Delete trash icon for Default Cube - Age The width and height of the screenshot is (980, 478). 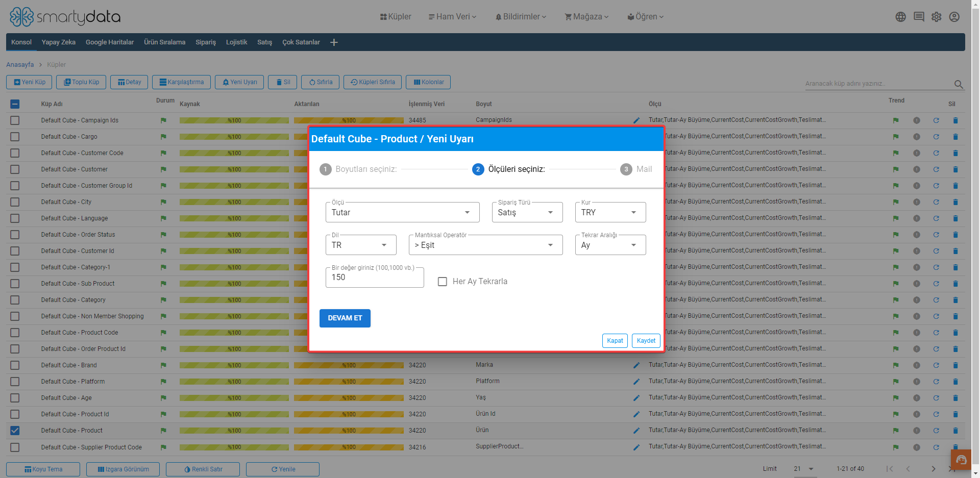tap(955, 398)
